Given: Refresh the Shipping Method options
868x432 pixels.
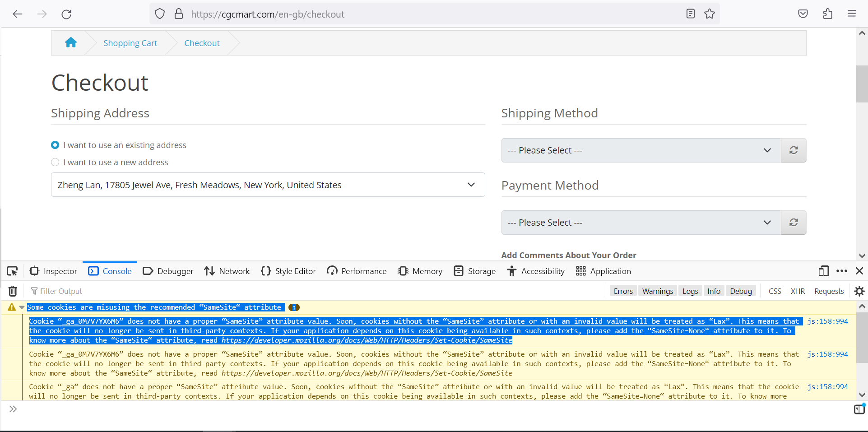Looking at the screenshot, I should pos(794,150).
